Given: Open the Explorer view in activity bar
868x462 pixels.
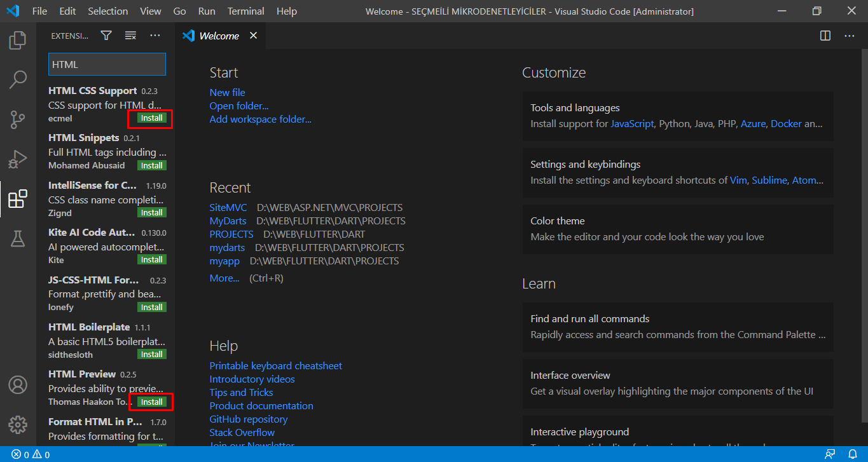Looking at the screenshot, I should click(x=18, y=41).
